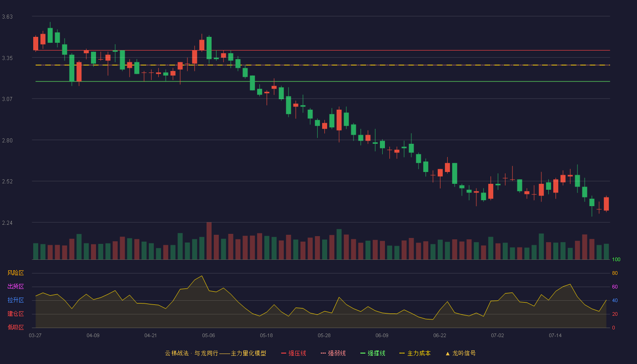Screen dimensions: 637x364
Task: Click the green horizontal support line on chart
Action: pyautogui.click(x=323, y=81)
